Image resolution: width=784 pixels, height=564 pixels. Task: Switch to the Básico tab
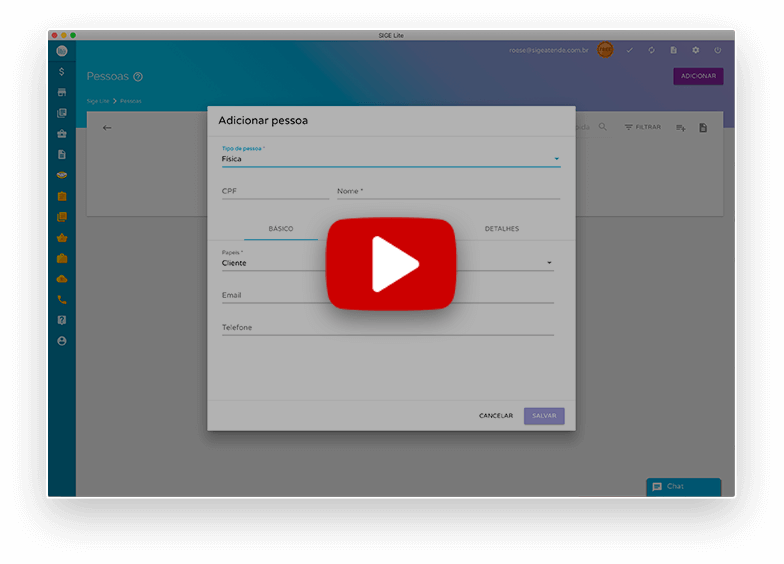pos(281,229)
